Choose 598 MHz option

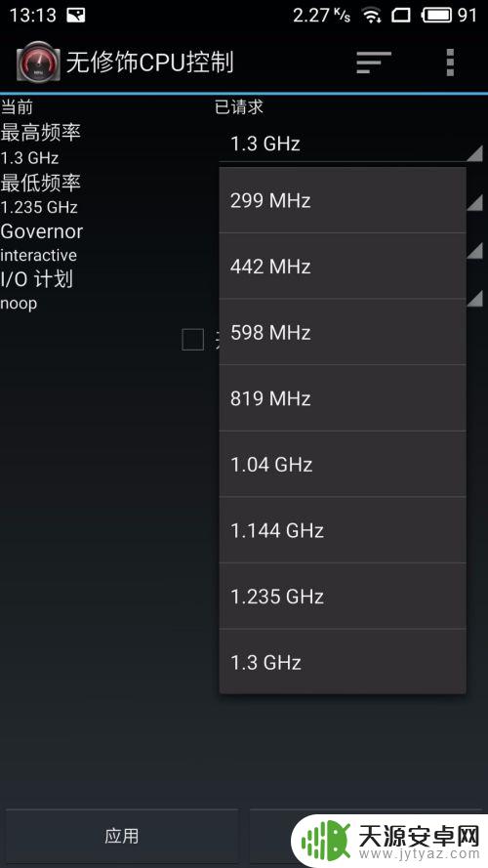[343, 332]
